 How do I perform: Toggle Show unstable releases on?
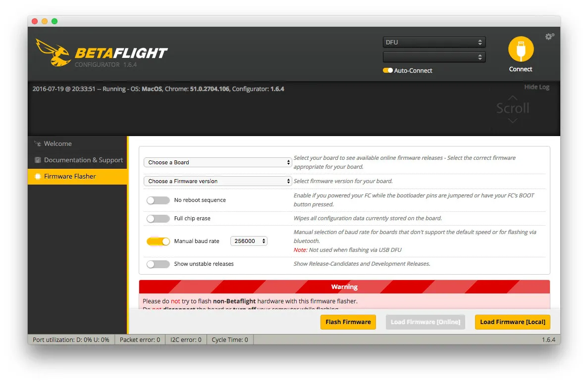tap(158, 264)
